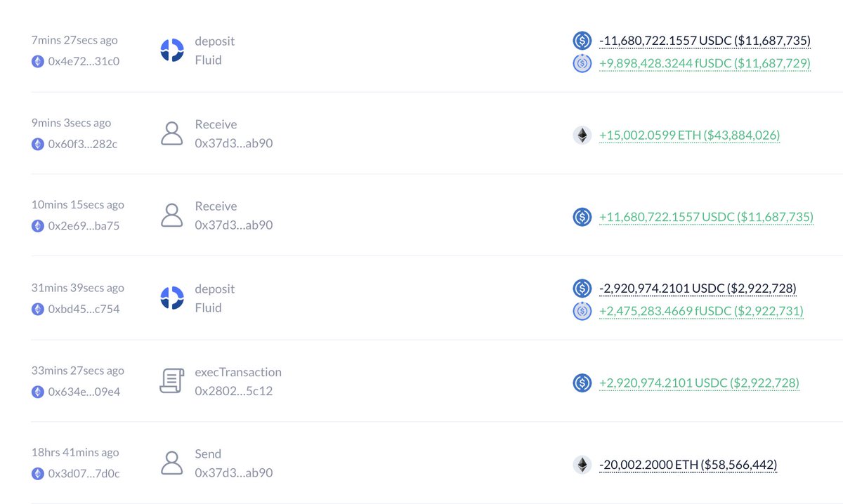Open transaction hash 0x2e69...ba75
This screenshot has height=504, width=843.
click(x=84, y=226)
